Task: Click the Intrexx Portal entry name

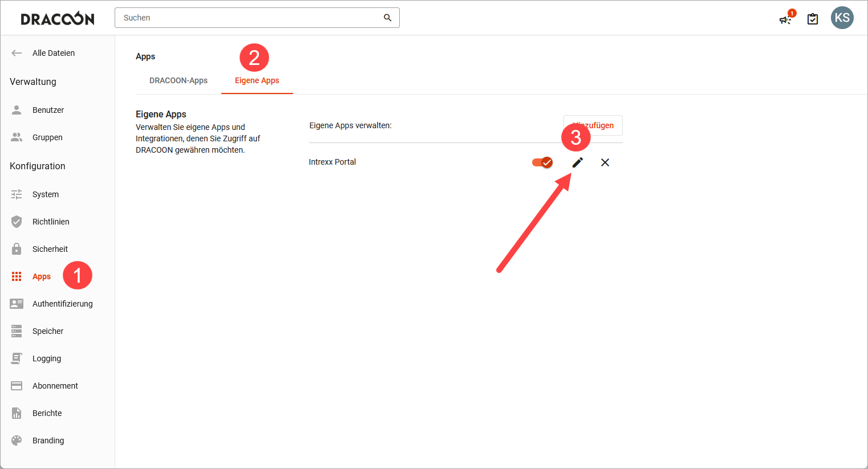Action: [332, 162]
